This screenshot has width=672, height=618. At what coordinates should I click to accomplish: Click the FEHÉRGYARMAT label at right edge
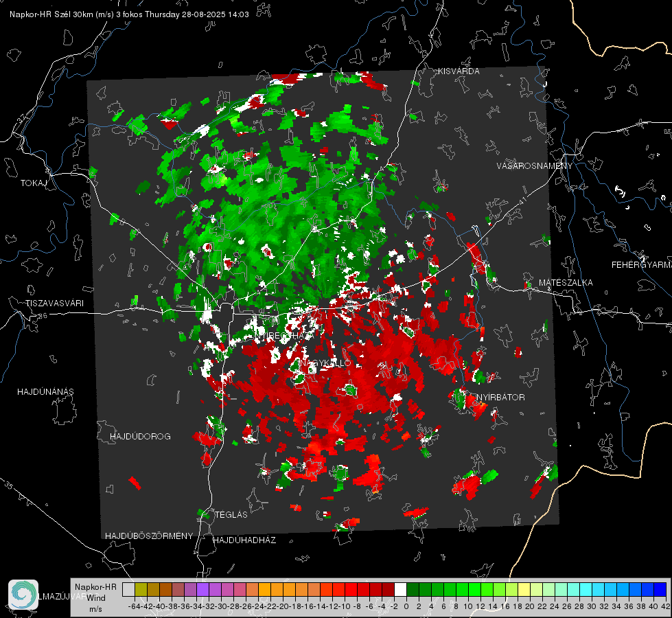[641, 265]
